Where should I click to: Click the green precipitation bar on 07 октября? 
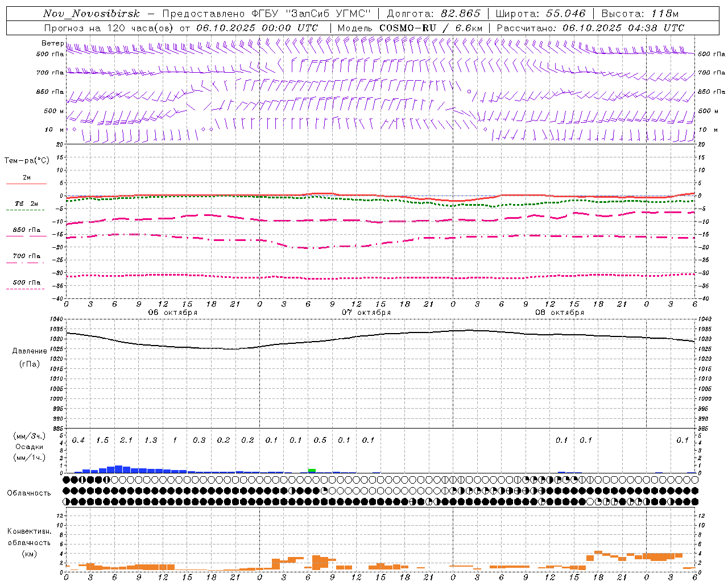coord(312,471)
